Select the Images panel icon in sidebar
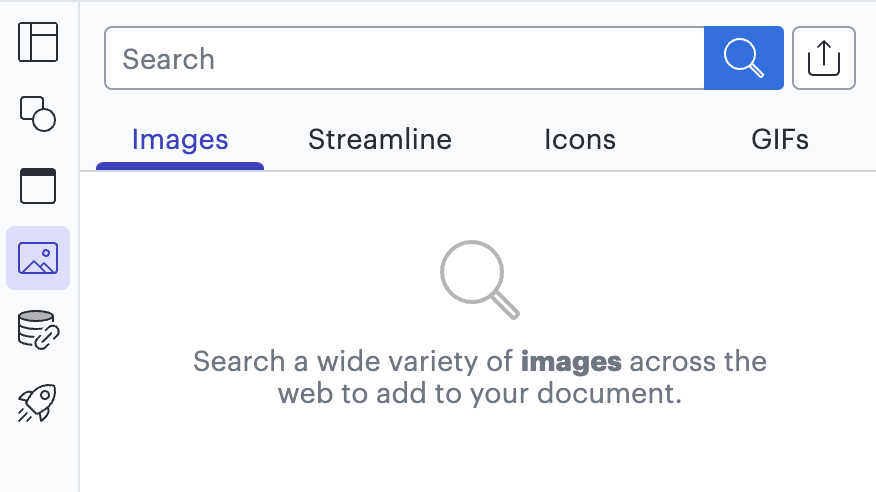The width and height of the screenshot is (876, 492). pyautogui.click(x=38, y=258)
